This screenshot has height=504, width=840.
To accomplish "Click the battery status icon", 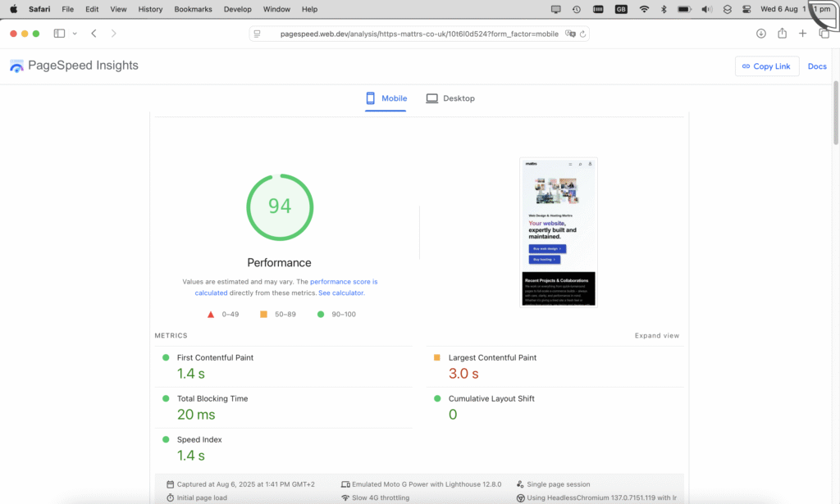I will coord(684,9).
